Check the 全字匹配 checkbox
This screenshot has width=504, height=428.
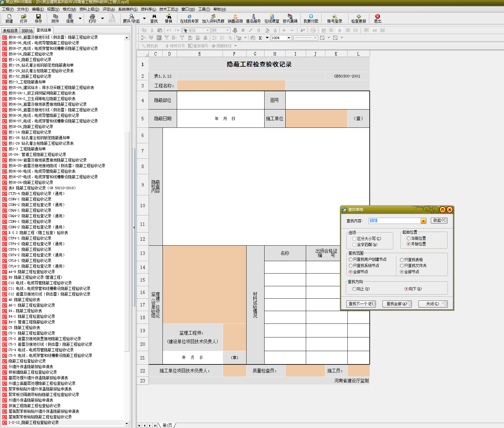point(354,245)
